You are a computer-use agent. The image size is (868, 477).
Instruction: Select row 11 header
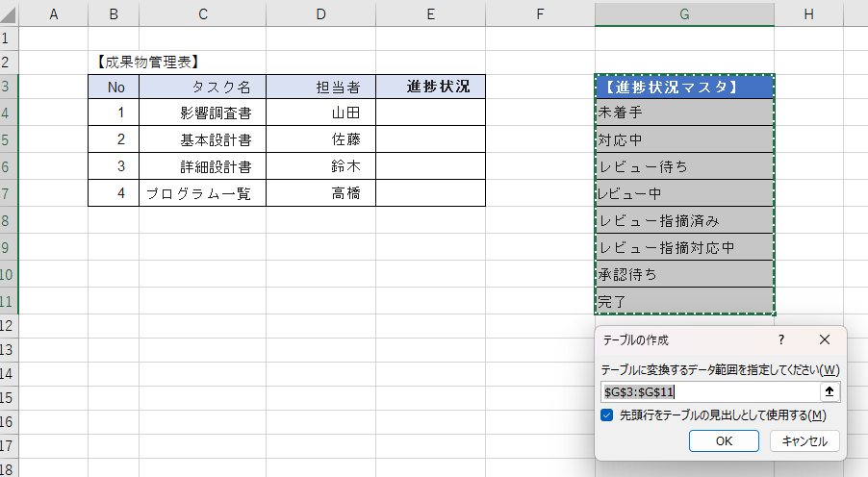9,301
